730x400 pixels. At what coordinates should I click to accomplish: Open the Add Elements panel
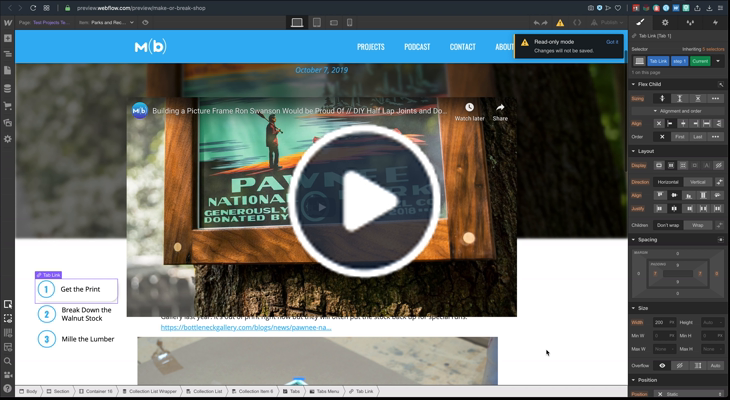[x=8, y=38]
